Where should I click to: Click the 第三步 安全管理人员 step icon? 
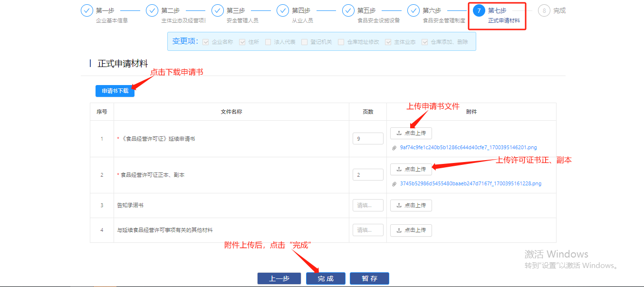point(218,10)
